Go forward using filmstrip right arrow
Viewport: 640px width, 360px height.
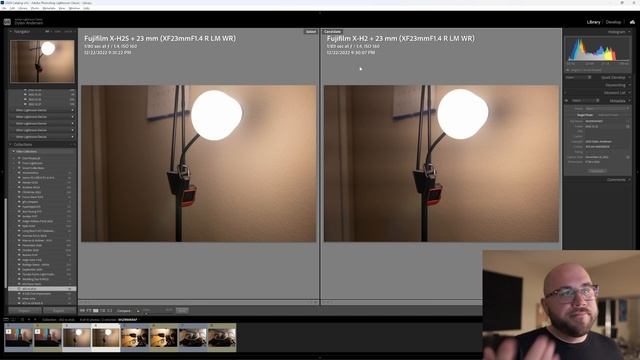pyautogui.click(x=35, y=320)
